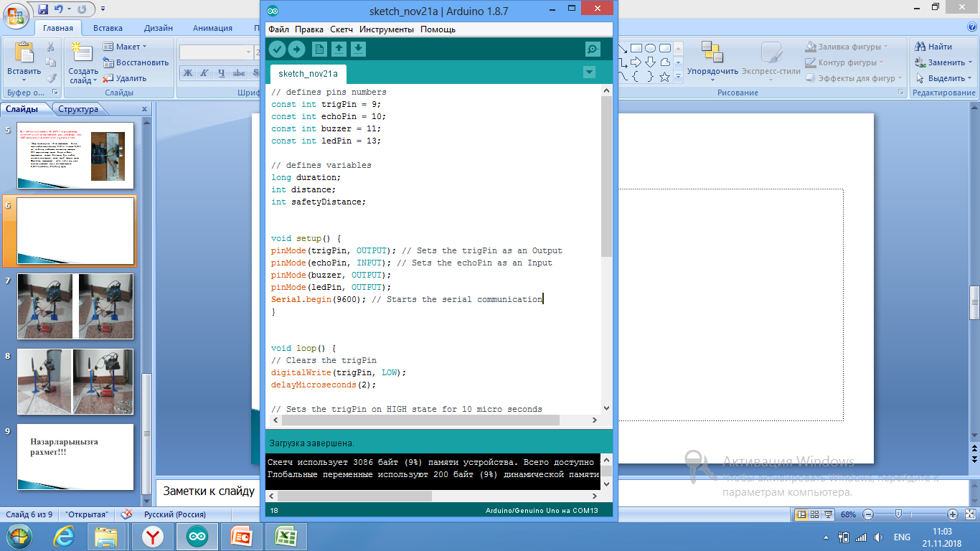Click the Windows Start button
Screen dimensions: 980x551
click(x=19, y=537)
